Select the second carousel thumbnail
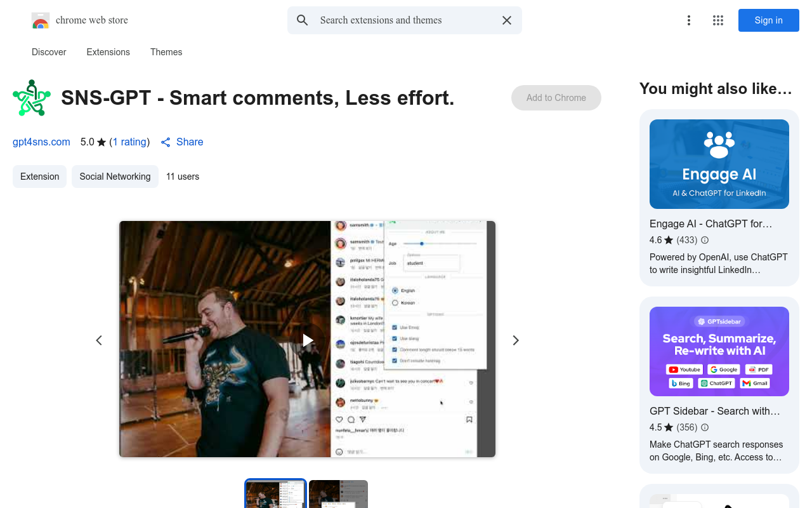This screenshot has height=508, width=812. tap(338, 494)
